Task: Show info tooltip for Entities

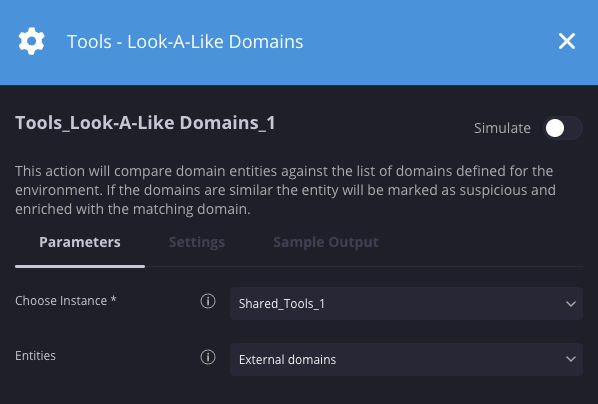Action: click(208, 357)
